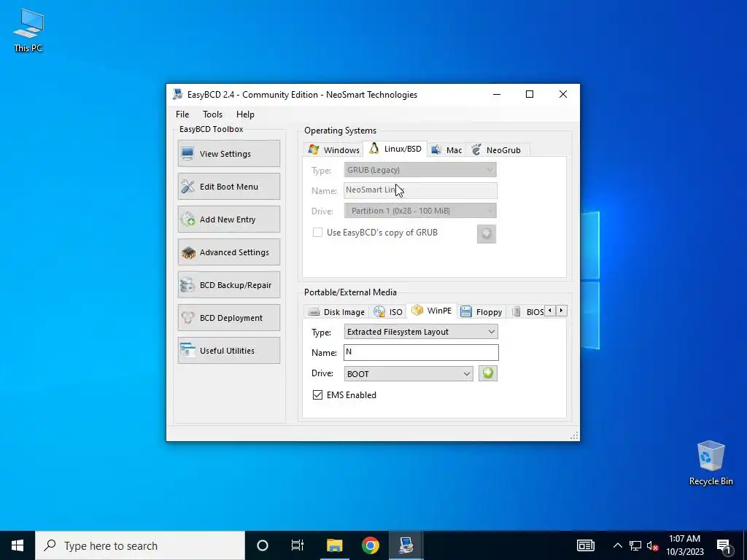Open Useful Utilities
The width and height of the screenshot is (747, 560).
228,351
